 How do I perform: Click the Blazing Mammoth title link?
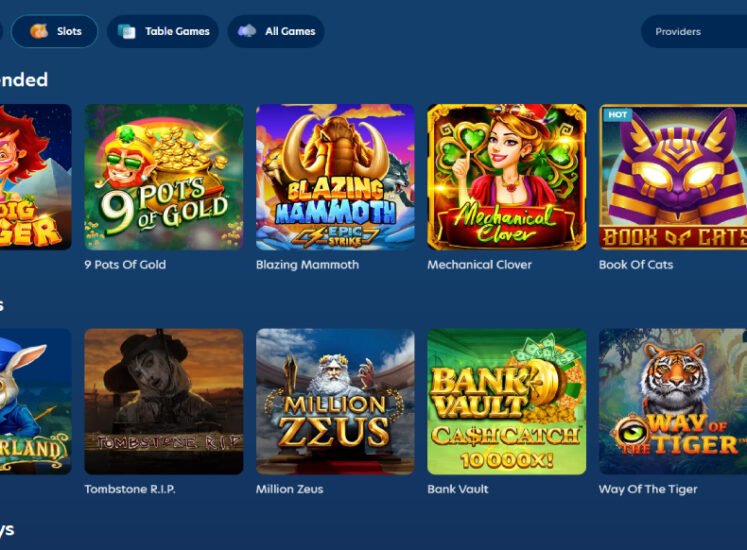307,265
